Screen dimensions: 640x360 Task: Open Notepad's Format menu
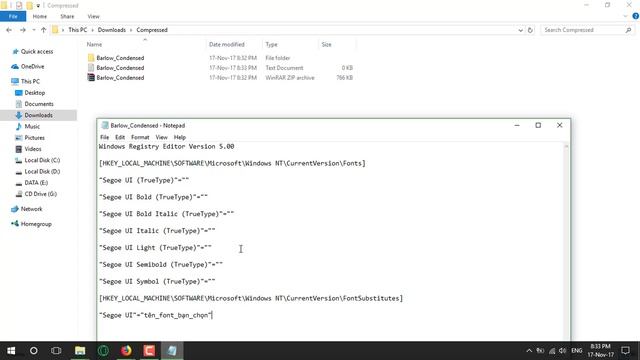click(x=140, y=137)
